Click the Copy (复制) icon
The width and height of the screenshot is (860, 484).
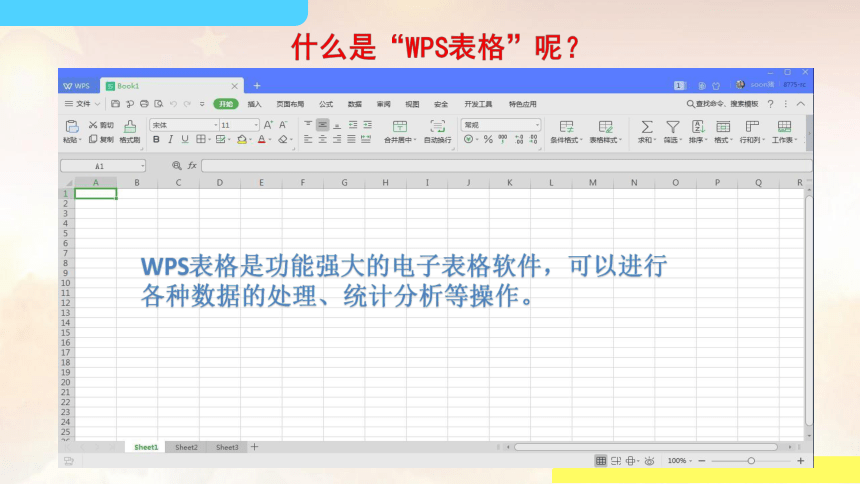point(93,139)
